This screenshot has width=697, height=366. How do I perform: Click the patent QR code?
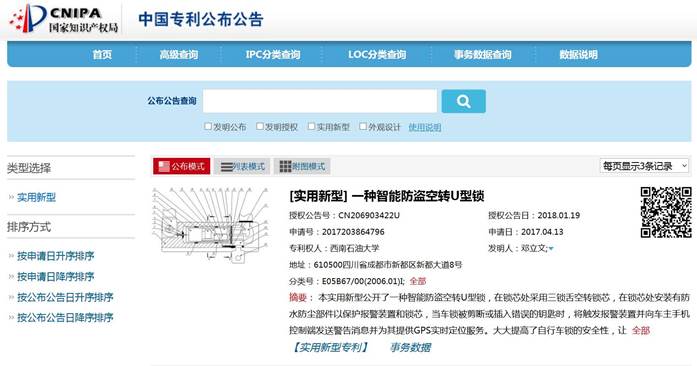coord(666,212)
